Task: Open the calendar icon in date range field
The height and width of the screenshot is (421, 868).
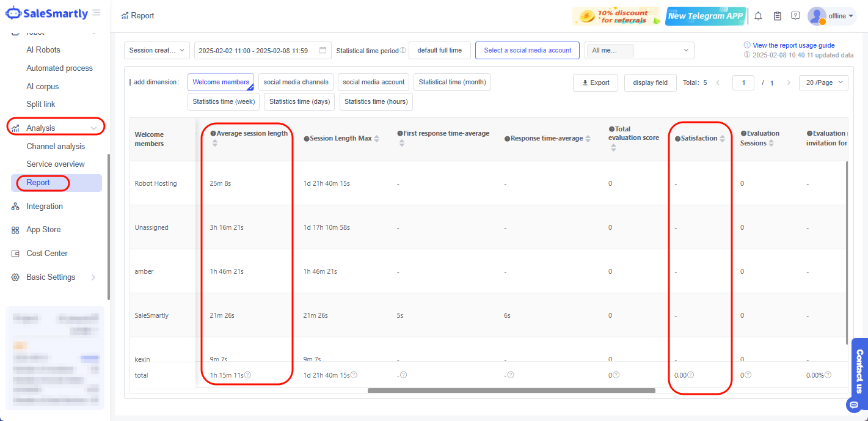Action: click(323, 50)
